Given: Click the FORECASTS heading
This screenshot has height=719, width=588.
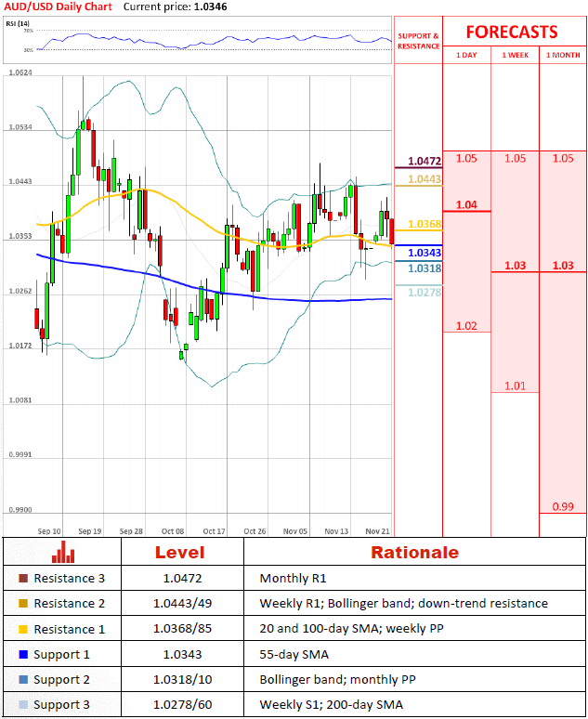Looking at the screenshot, I should click(512, 32).
